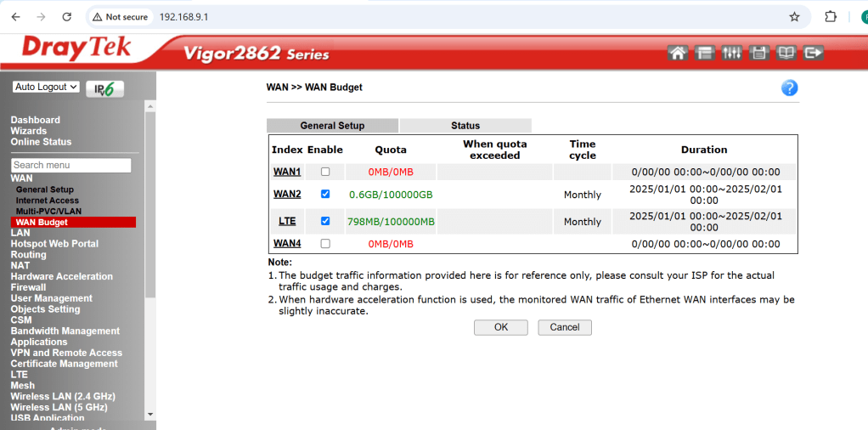Image resolution: width=868 pixels, height=430 pixels.
Task: Open the manual book icon
Action: pos(786,53)
